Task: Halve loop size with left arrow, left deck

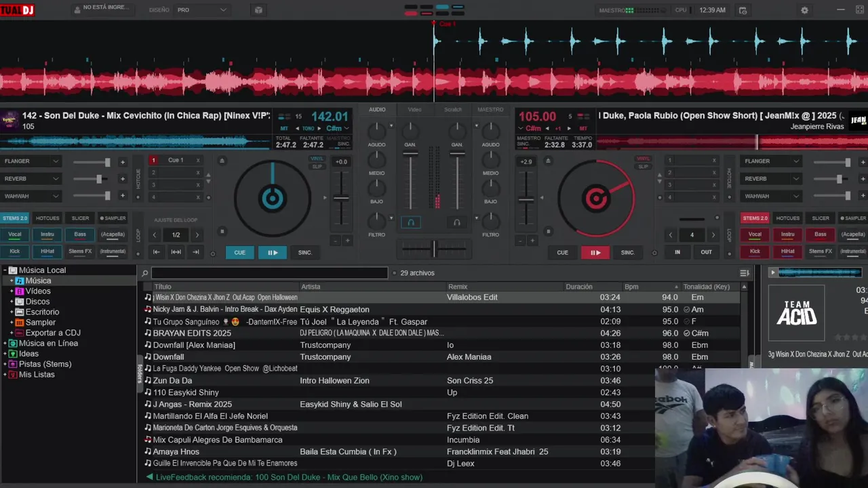Action: click(x=155, y=235)
